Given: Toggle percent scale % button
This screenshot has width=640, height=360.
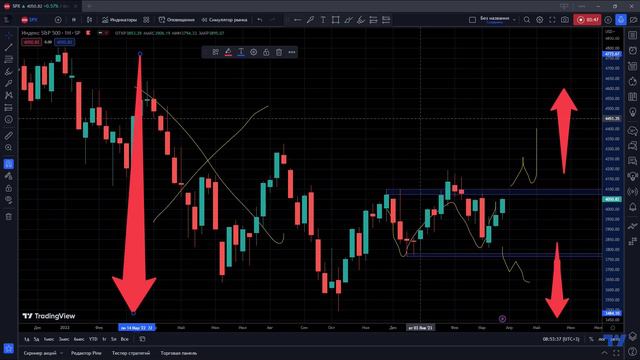Looking at the screenshot, I should (591, 339).
